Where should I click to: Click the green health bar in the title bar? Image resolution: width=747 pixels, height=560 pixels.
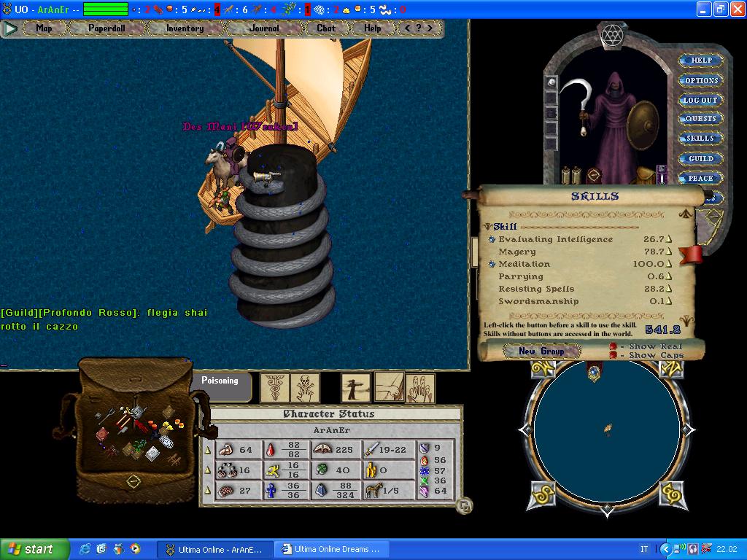click(105, 9)
